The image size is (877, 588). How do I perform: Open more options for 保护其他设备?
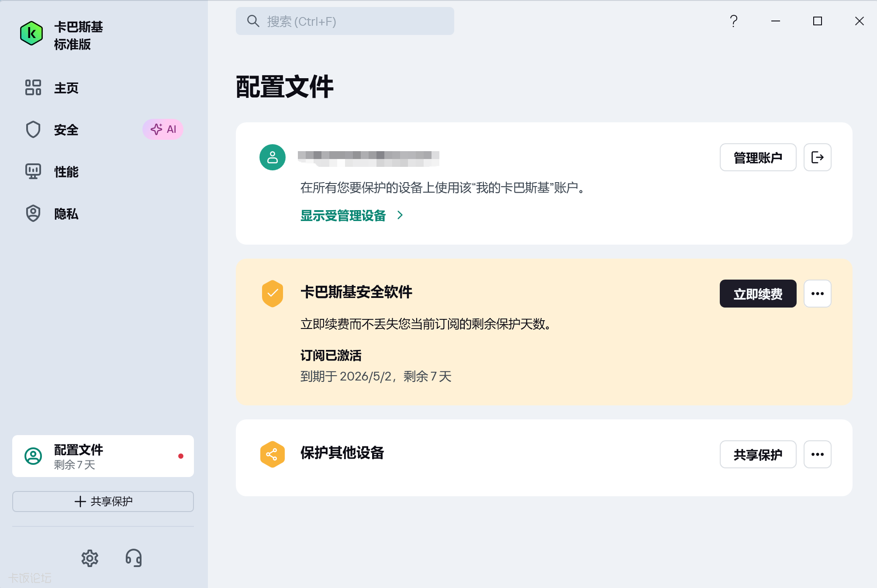tap(818, 454)
